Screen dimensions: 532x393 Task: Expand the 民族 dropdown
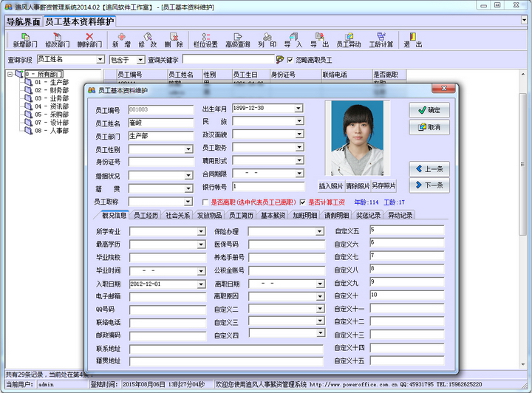[x=299, y=121]
